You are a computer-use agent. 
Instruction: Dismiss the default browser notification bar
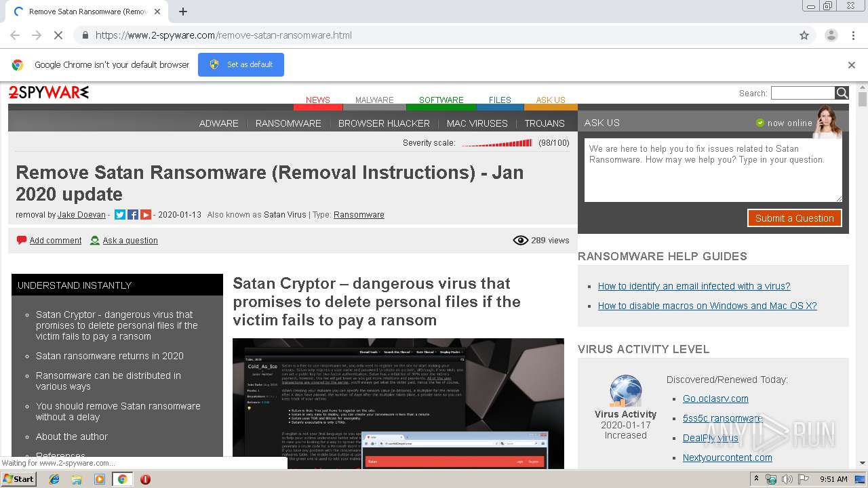coord(852,65)
